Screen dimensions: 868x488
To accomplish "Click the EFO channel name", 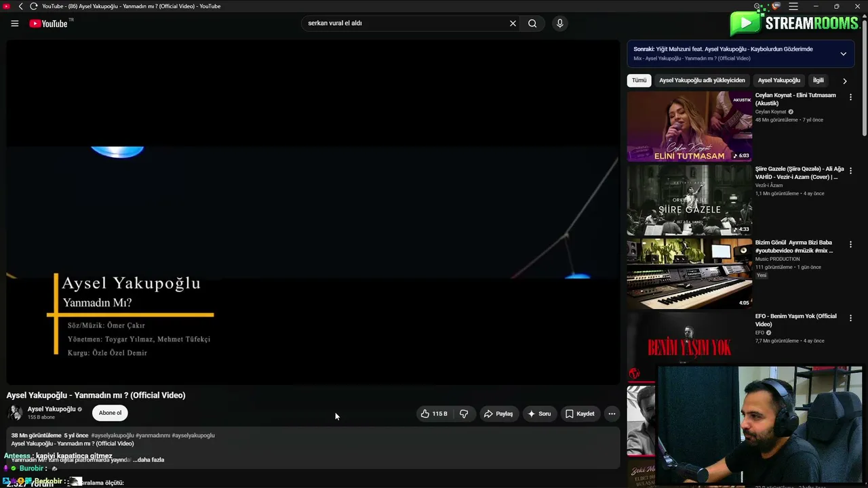I will click(x=759, y=333).
